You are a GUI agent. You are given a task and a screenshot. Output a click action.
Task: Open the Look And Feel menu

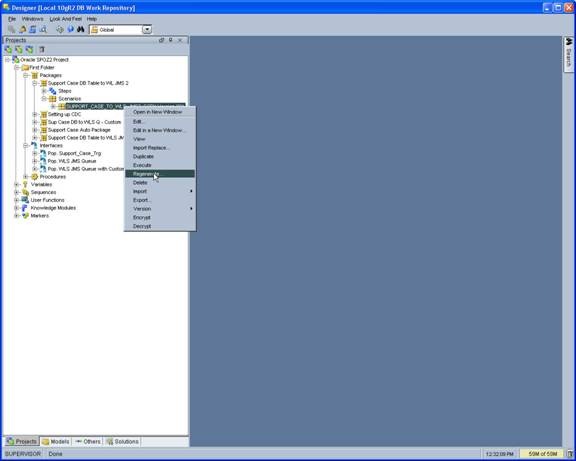pyautogui.click(x=66, y=19)
